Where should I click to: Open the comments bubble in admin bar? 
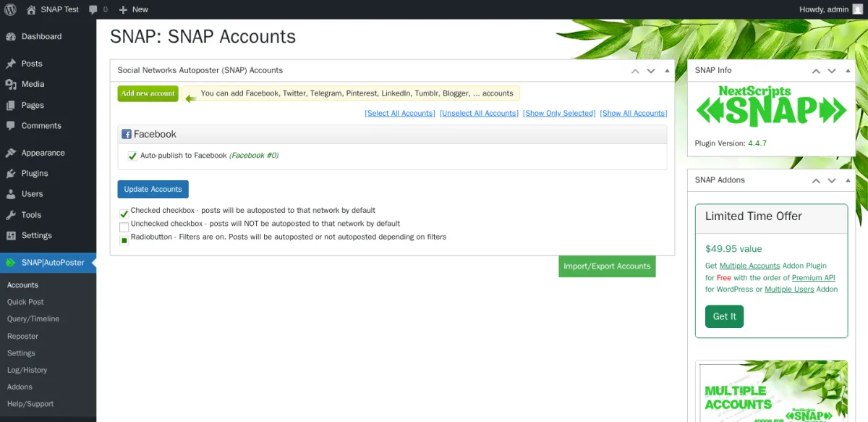pyautogui.click(x=93, y=9)
